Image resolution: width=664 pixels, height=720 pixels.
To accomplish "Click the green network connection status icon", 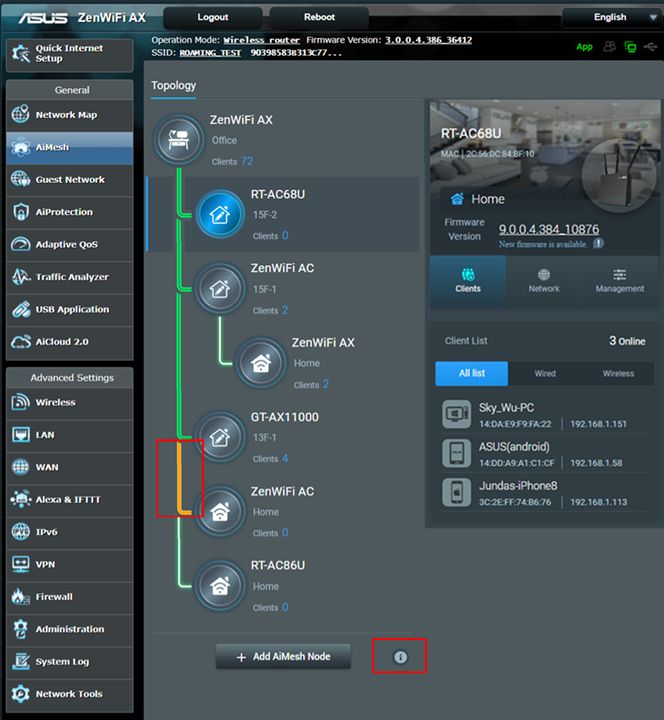I will click(630, 46).
